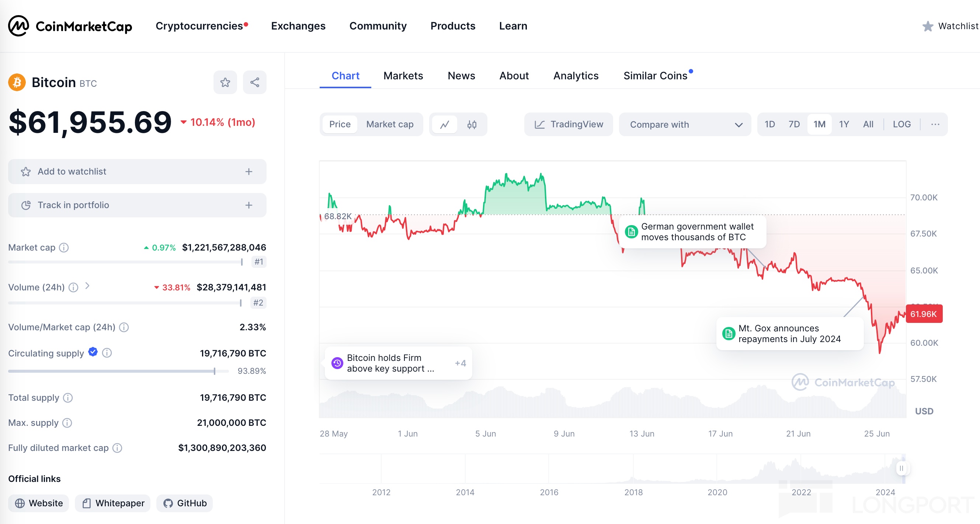Click the Volume (24h) info icon

[x=73, y=287]
